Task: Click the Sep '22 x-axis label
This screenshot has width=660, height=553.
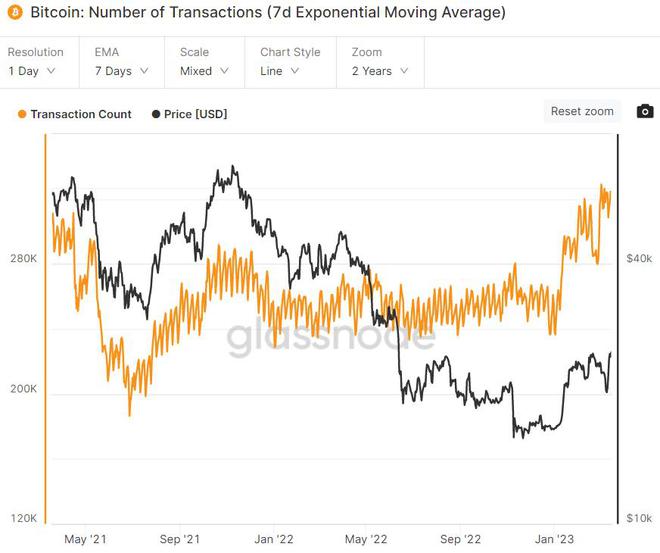Action: tap(462, 539)
